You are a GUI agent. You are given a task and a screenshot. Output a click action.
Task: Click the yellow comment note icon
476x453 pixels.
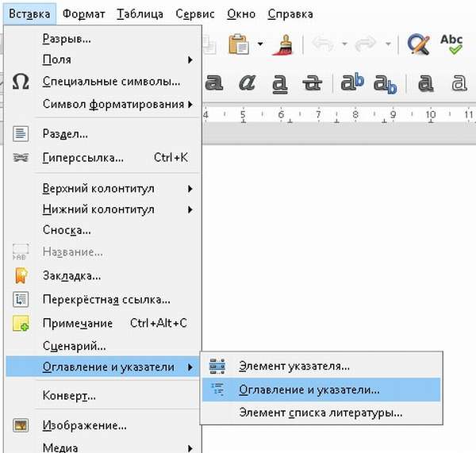coord(21,323)
